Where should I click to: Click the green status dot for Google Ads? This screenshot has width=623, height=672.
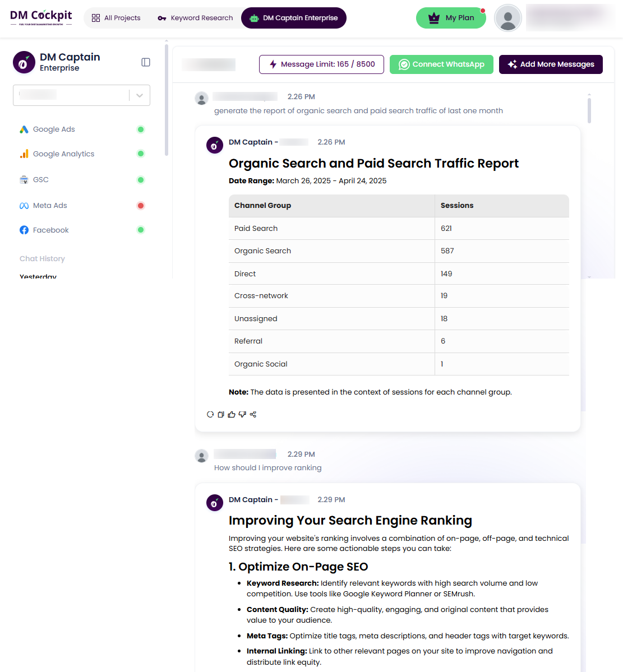pos(141,129)
